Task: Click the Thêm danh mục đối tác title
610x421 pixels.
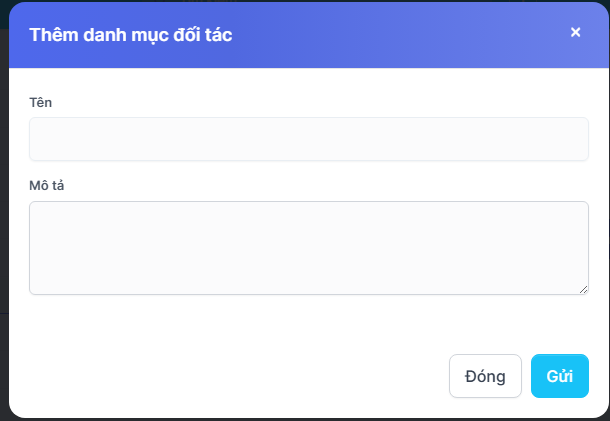Action: point(131,35)
